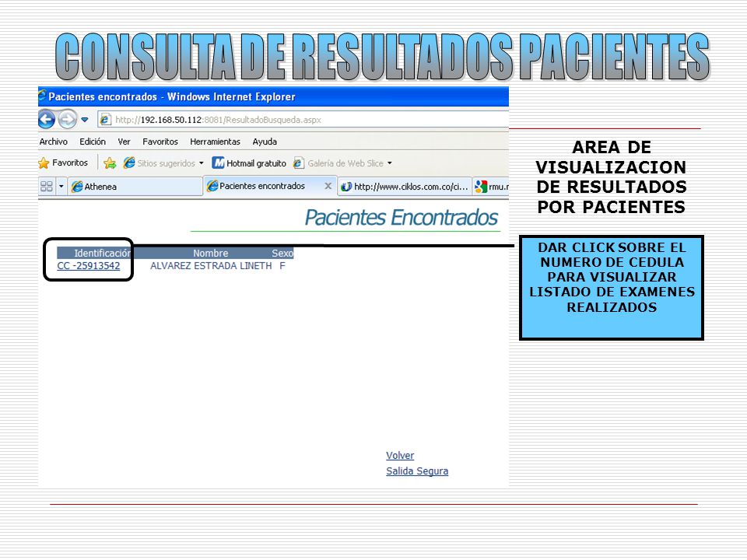Click the Athenea tab IE icon
Viewport: 747px width, 560px height.
[x=77, y=187]
